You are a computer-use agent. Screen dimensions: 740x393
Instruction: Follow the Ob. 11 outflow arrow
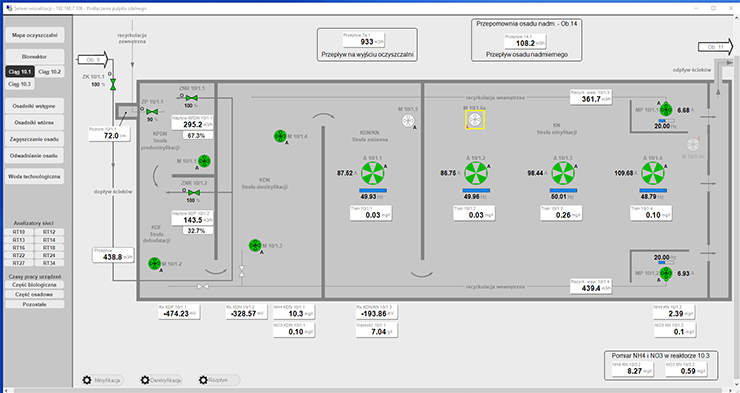pos(715,47)
